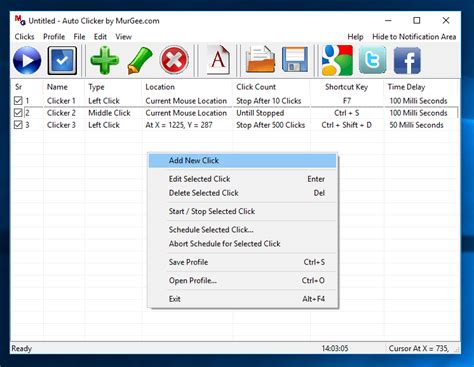Open the View menu
Viewport: 474px width, 367px height.
click(x=124, y=37)
